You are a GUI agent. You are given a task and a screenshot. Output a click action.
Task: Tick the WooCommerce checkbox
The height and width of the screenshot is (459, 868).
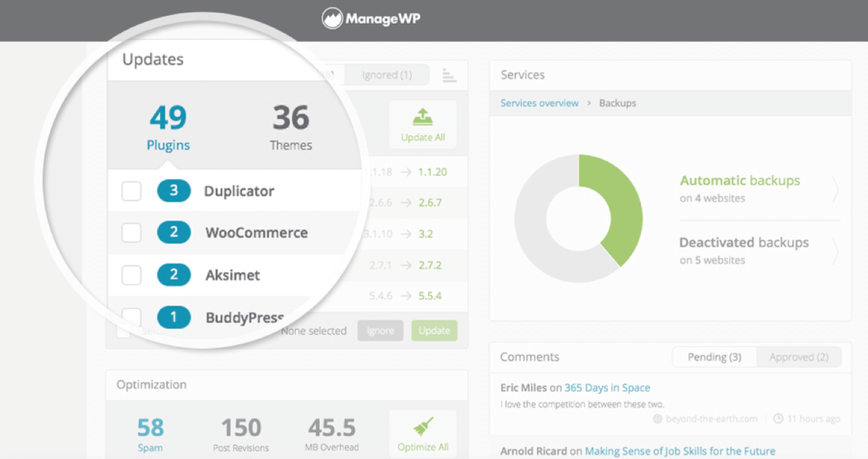point(131,233)
